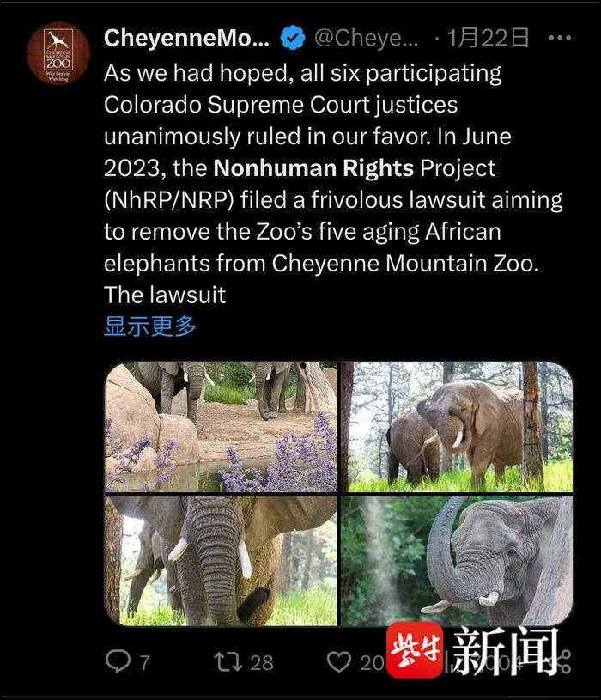Open the @Cheye... username handle
This screenshot has height=700, width=601.
pos(366,38)
